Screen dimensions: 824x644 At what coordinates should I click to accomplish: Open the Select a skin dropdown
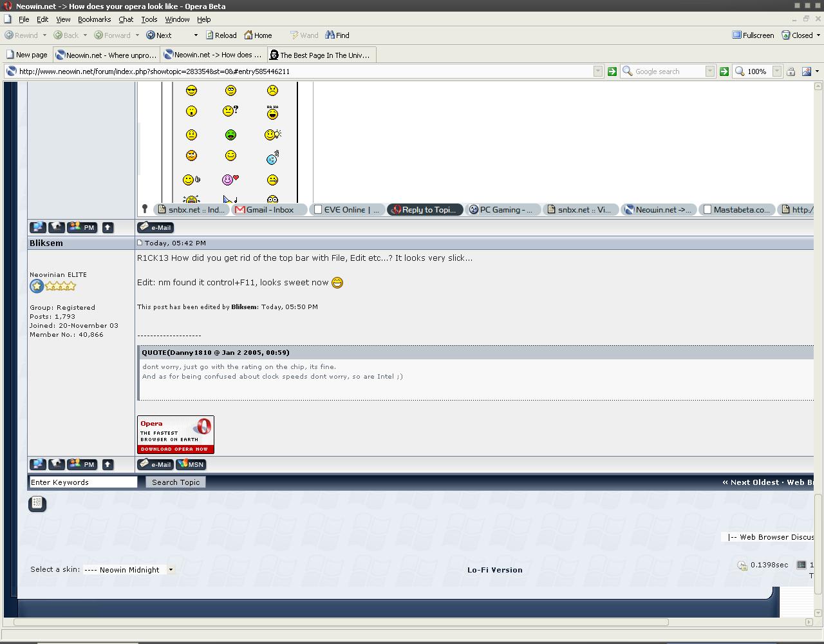point(129,570)
